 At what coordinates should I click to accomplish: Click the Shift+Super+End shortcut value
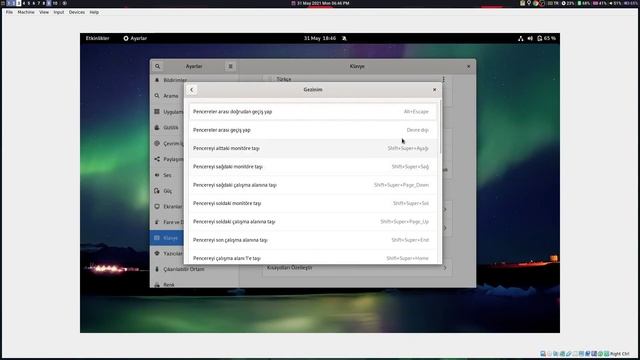pyautogui.click(x=410, y=240)
